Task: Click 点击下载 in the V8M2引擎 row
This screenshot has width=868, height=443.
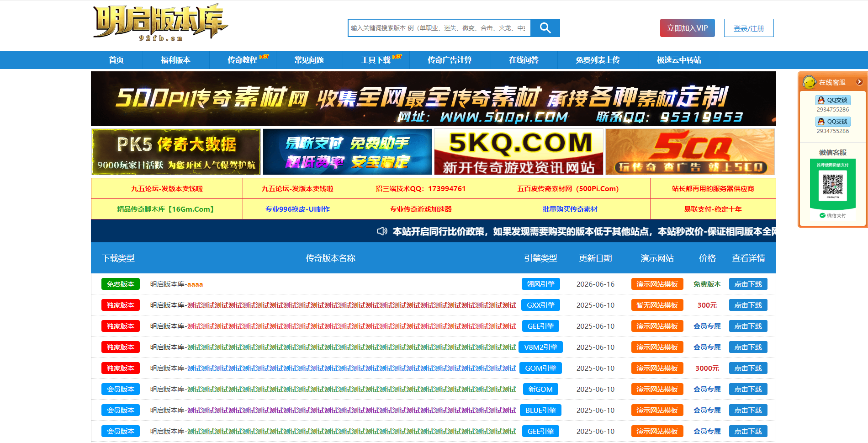Action: pos(748,347)
